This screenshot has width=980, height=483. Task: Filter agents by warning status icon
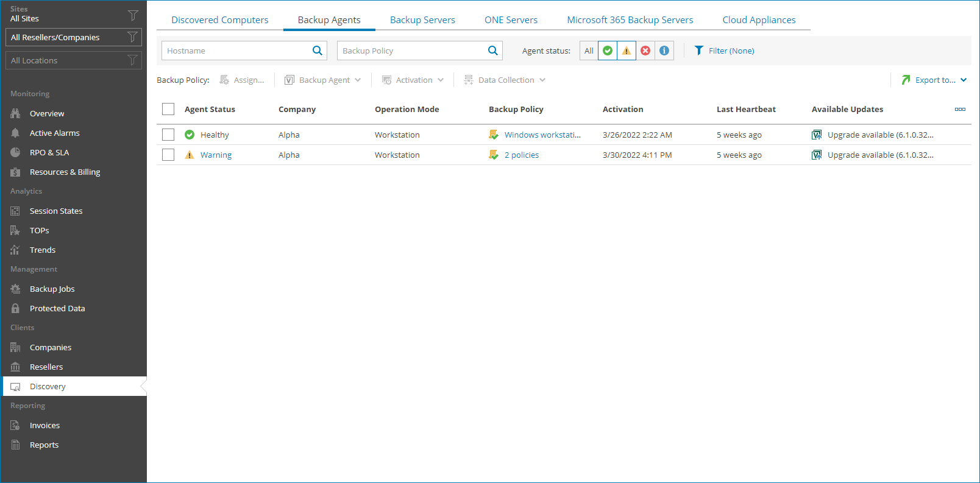click(x=627, y=51)
